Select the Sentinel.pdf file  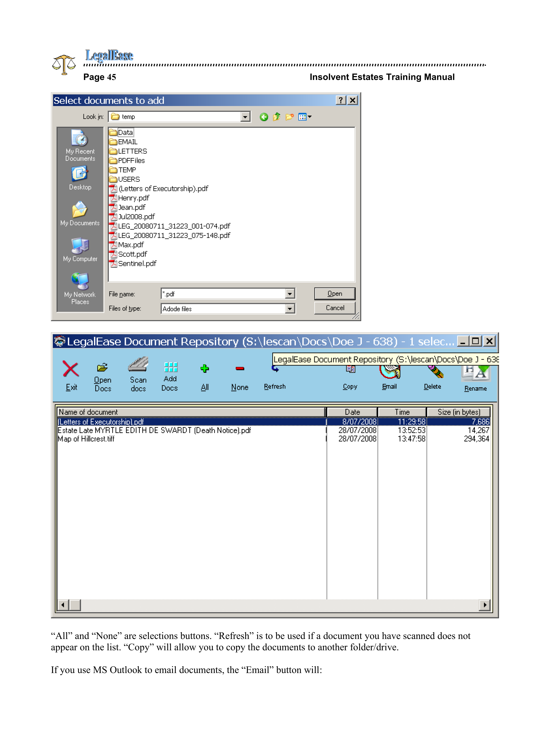click(x=133, y=264)
